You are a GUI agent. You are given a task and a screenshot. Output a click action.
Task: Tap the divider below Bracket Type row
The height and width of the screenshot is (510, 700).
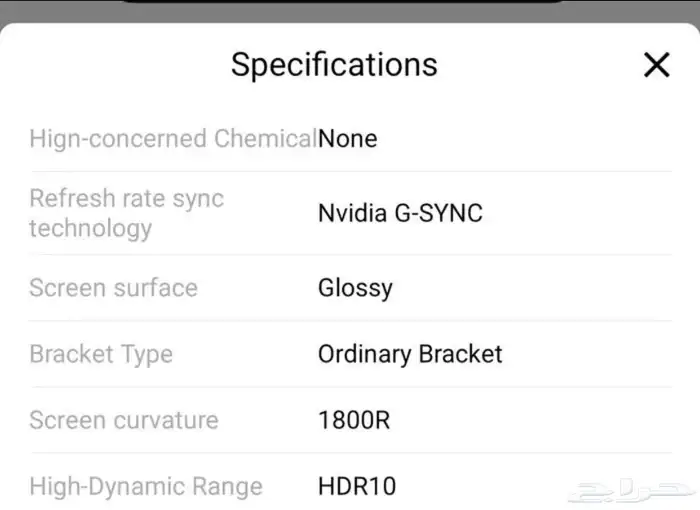tap(350, 387)
